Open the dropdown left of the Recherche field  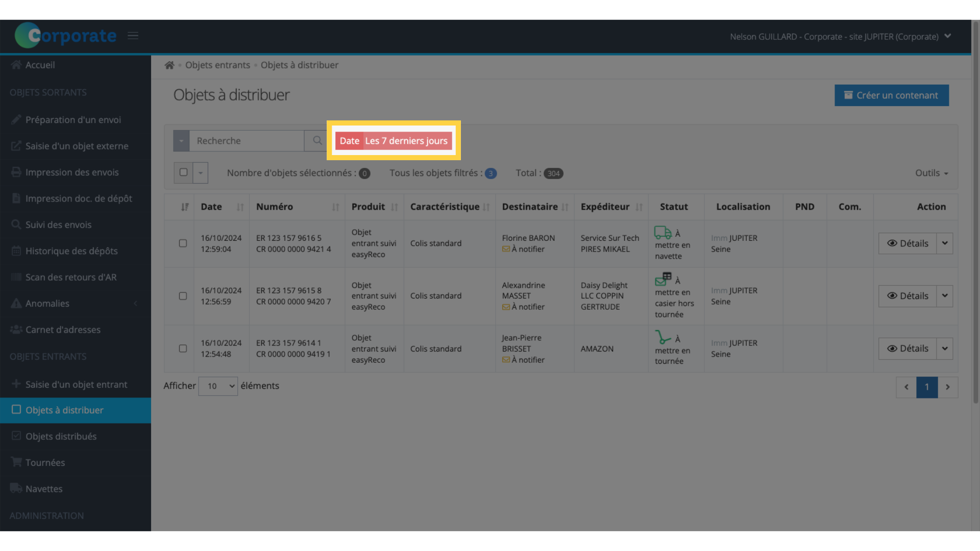[x=181, y=141]
